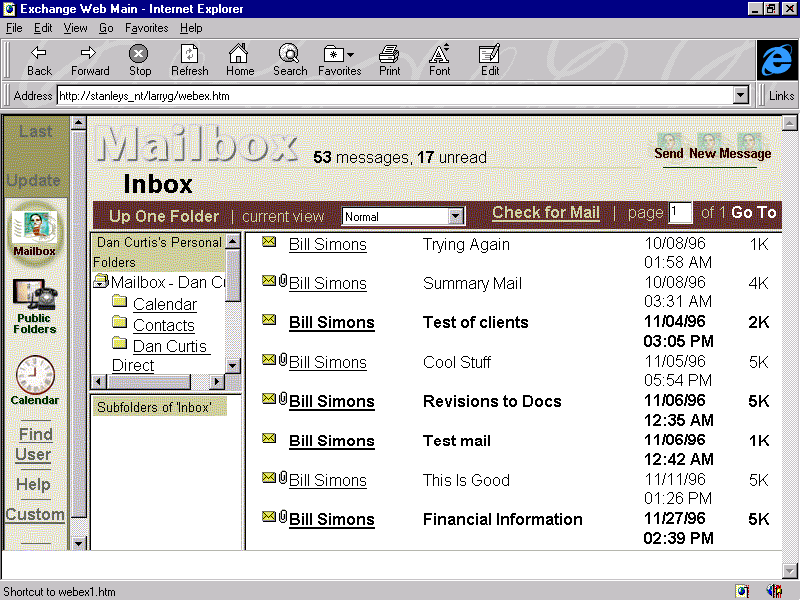Click the Search toolbar icon
Image resolution: width=800 pixels, height=600 pixels.
(289, 60)
